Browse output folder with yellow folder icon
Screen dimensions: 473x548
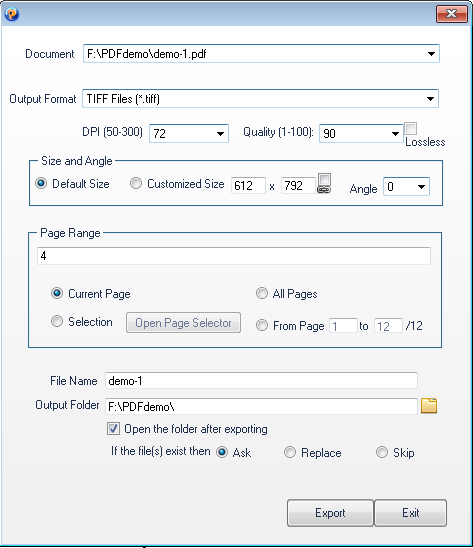[429, 406]
